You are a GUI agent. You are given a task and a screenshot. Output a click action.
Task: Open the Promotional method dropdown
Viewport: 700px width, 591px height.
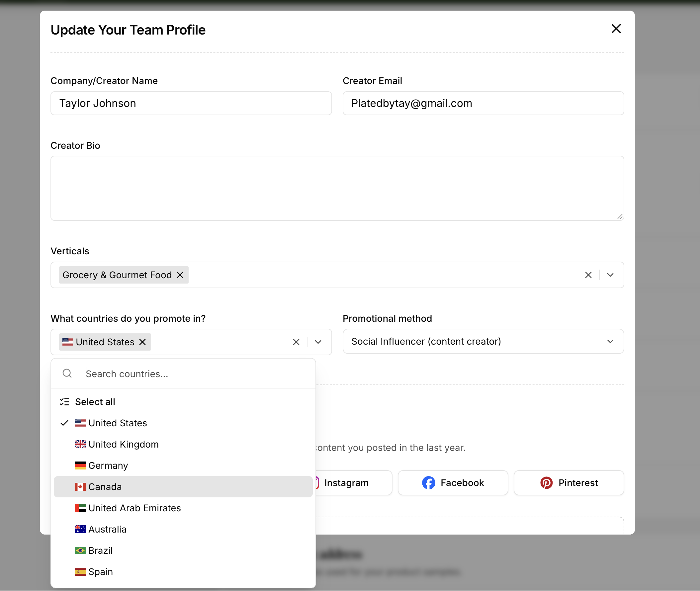tap(483, 341)
